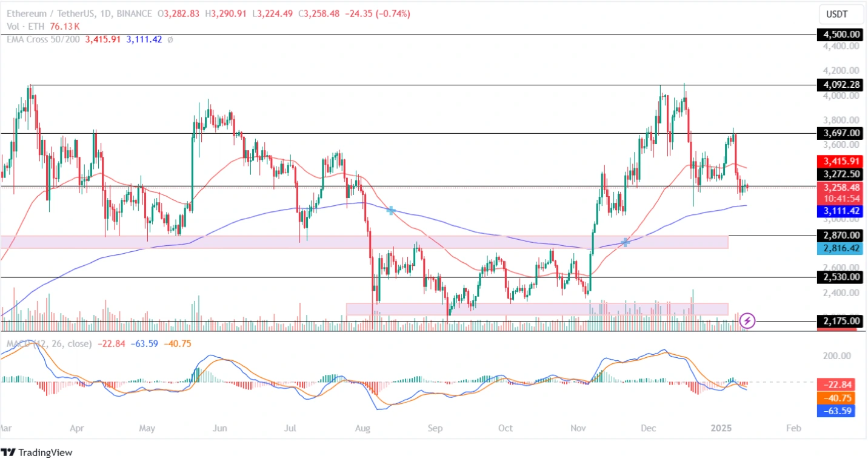Click the 2,530.00 price level label
868x459 pixels.
[x=839, y=277]
